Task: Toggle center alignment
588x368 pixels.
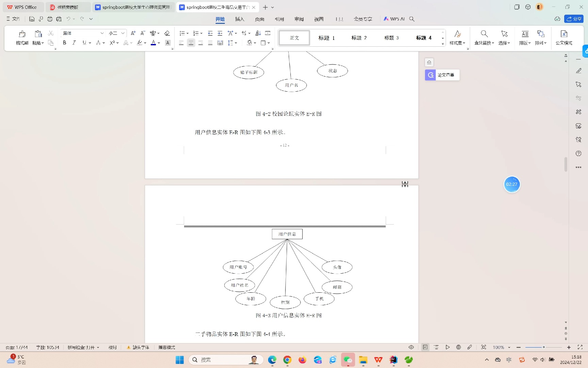Action: (191, 43)
